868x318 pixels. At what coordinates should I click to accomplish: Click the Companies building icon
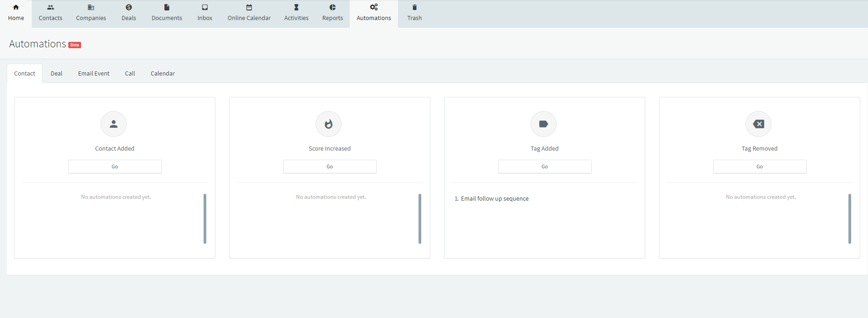(91, 7)
